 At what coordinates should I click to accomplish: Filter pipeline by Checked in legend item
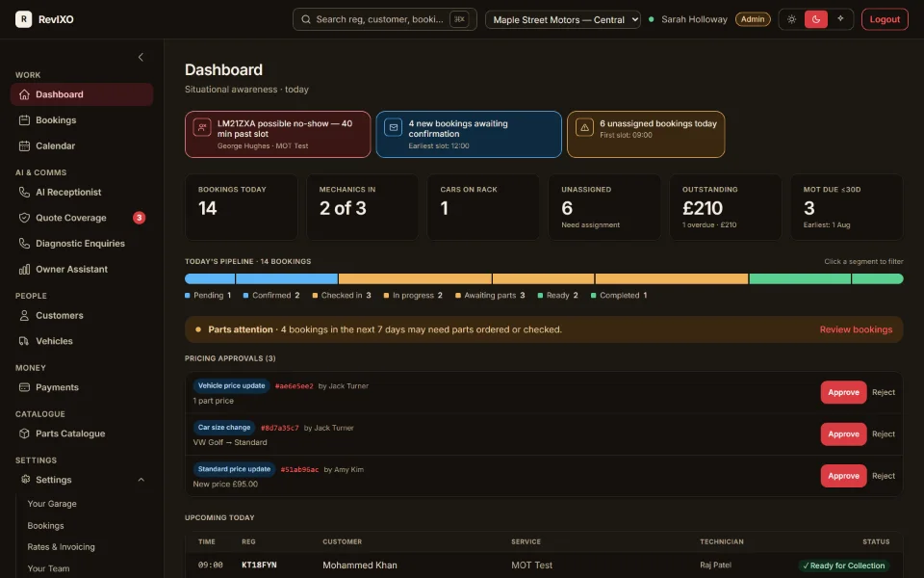tap(342, 296)
